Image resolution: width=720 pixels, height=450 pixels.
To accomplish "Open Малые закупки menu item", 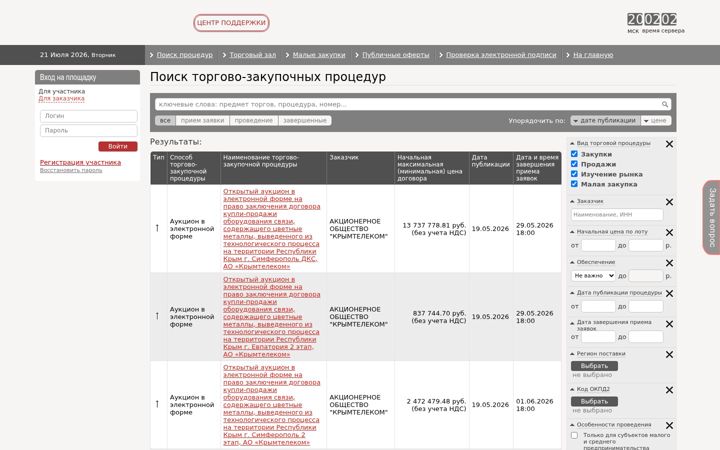I will pyautogui.click(x=319, y=55).
